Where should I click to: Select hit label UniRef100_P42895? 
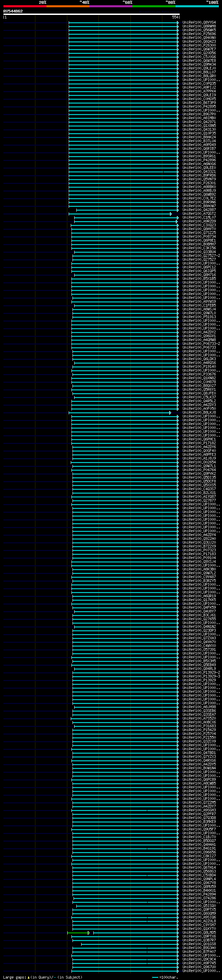[x=199, y=107]
